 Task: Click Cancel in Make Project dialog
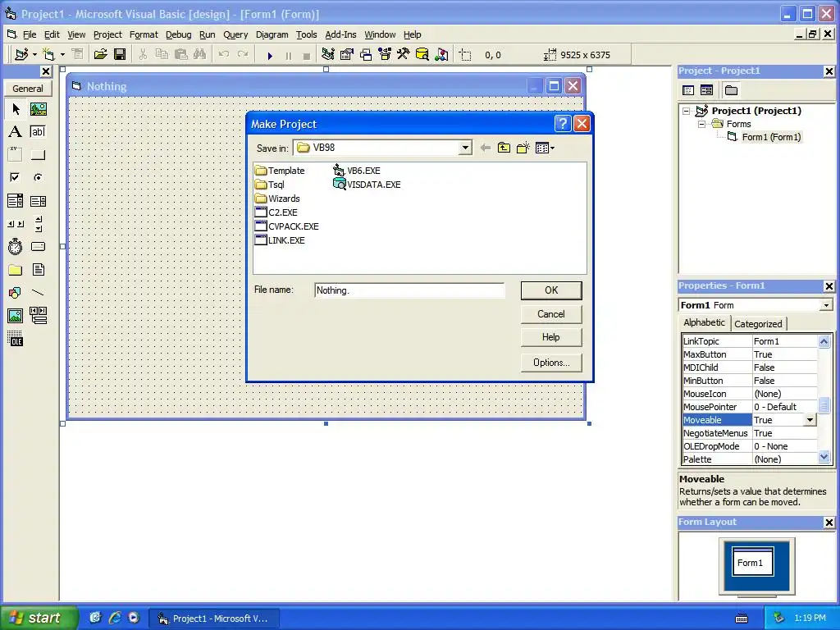[551, 314]
